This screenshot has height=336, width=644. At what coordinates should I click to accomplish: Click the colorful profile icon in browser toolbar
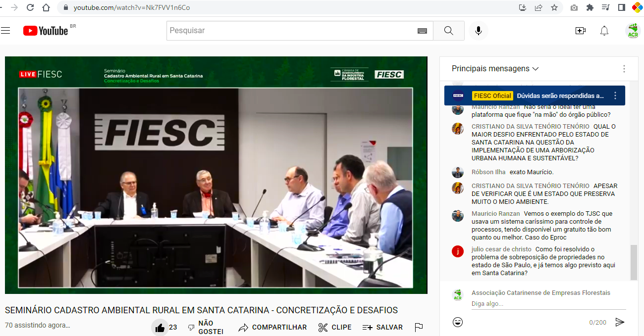[637, 7]
